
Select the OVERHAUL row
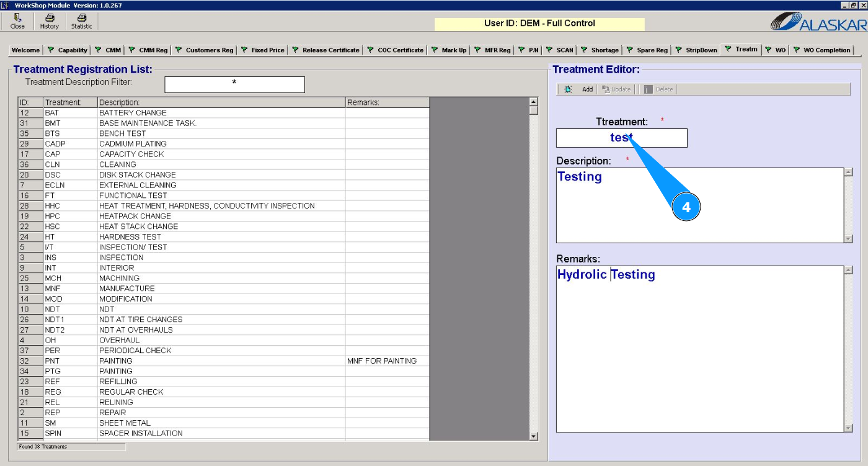pos(224,340)
